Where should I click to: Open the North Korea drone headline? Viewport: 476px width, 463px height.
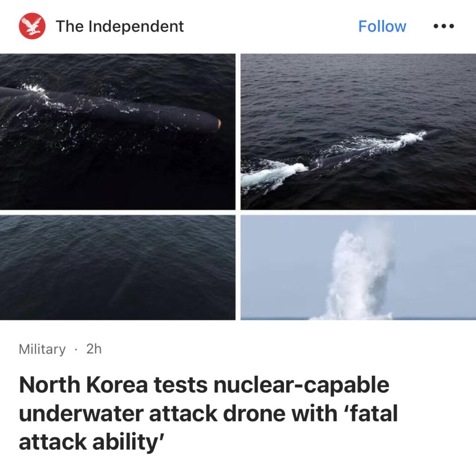208,413
